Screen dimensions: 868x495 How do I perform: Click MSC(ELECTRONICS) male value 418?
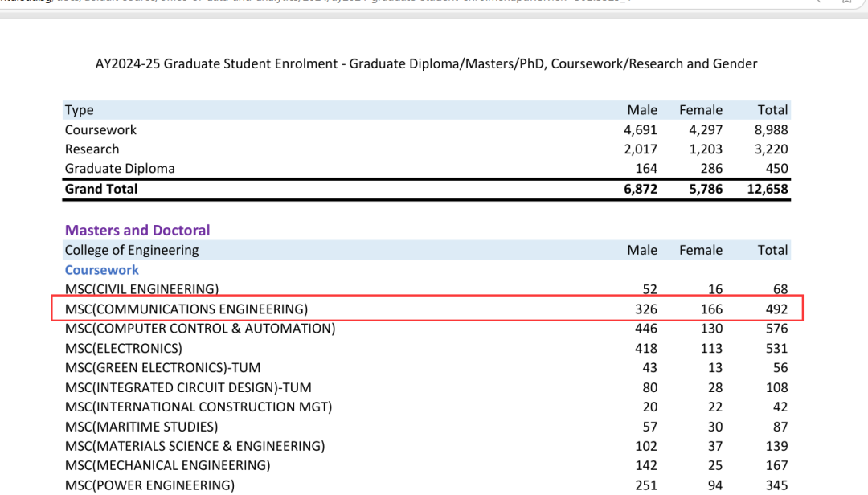click(646, 348)
